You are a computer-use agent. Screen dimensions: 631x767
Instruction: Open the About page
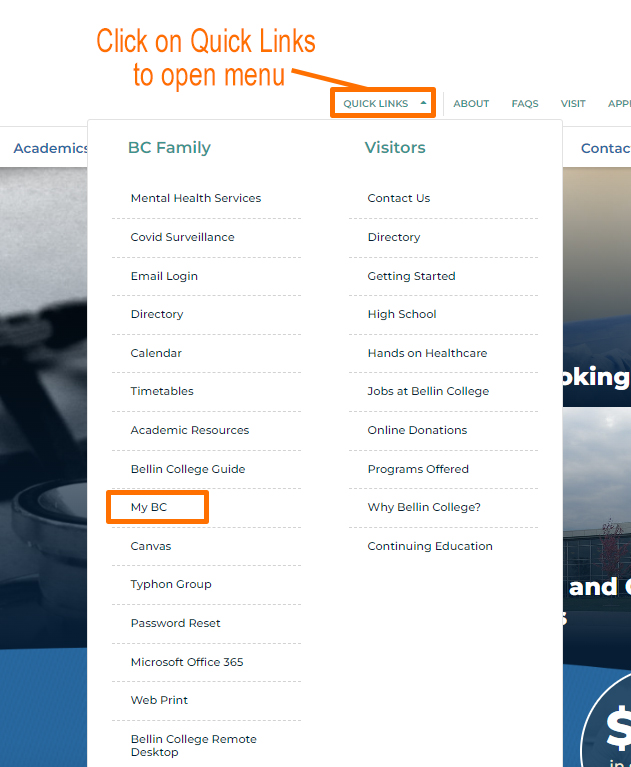point(471,104)
